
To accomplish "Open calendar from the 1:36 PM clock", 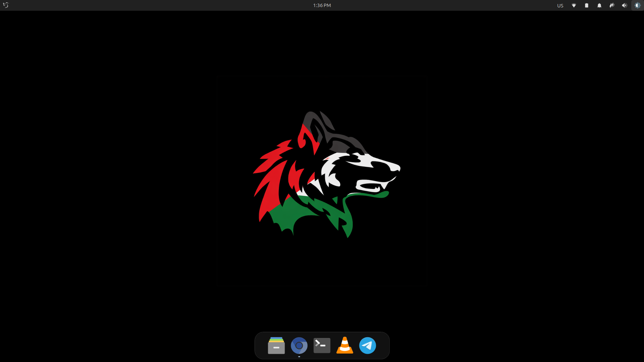I will click(322, 5).
